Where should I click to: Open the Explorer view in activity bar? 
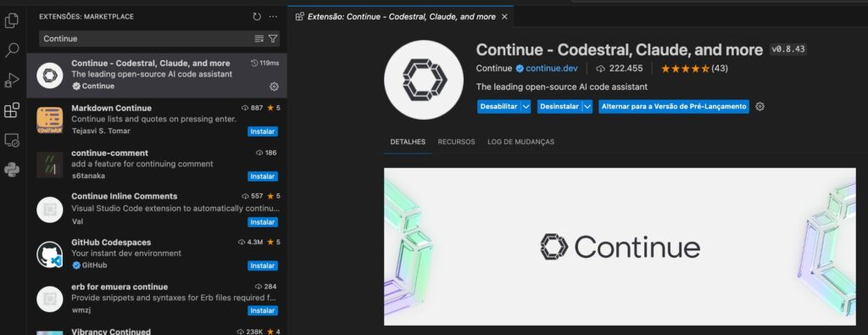pyautogui.click(x=12, y=21)
